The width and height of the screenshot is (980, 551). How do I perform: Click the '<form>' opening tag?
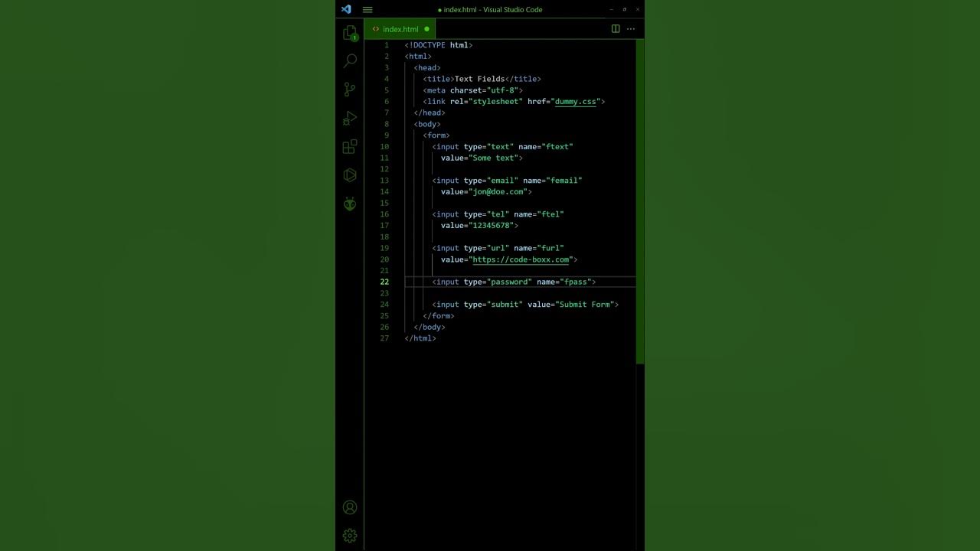point(436,135)
